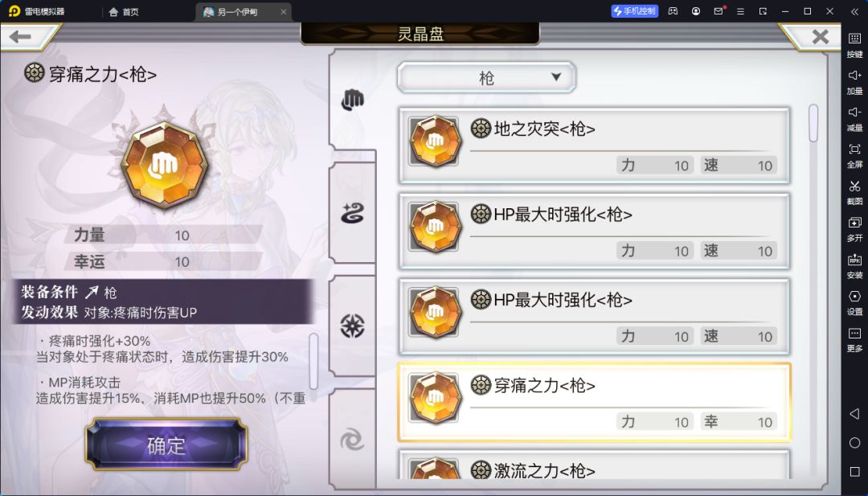Viewport: 868px width, 496px height.
Task: Click the effect description scrollbar handle
Action: (313, 361)
